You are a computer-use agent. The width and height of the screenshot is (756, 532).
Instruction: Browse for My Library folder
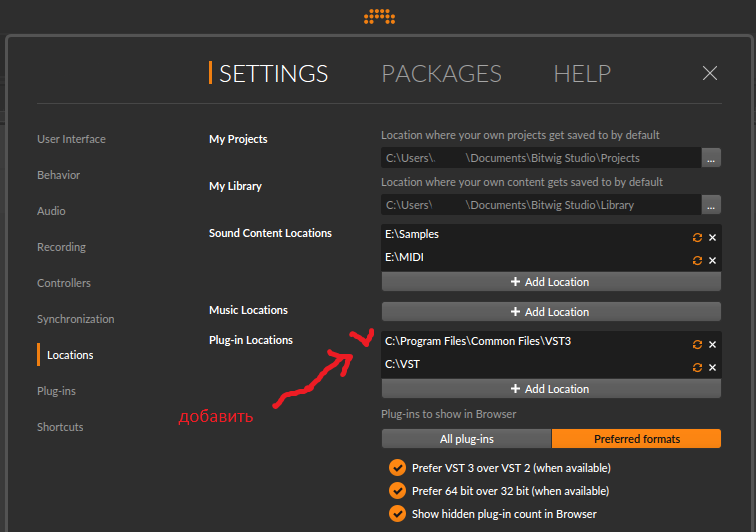[711, 205]
